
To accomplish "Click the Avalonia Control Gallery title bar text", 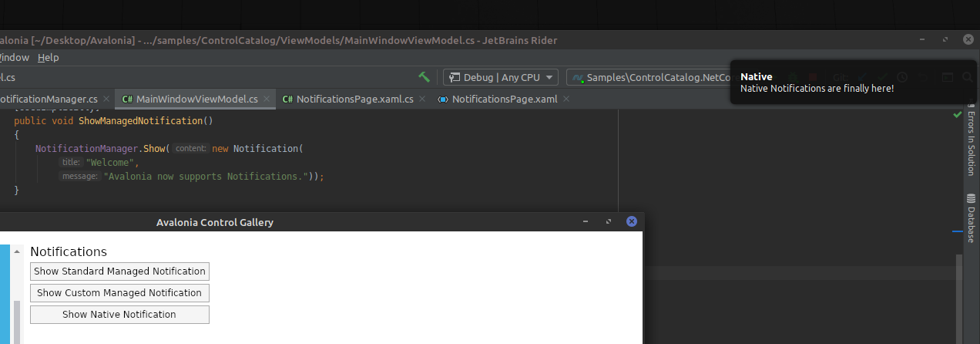I will point(215,222).
